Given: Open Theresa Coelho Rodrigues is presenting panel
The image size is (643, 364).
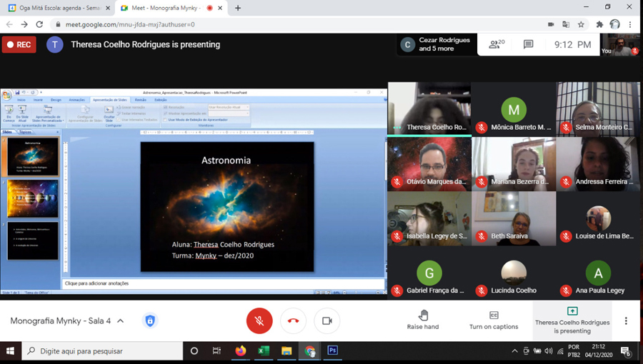Looking at the screenshot, I should click(572, 320).
